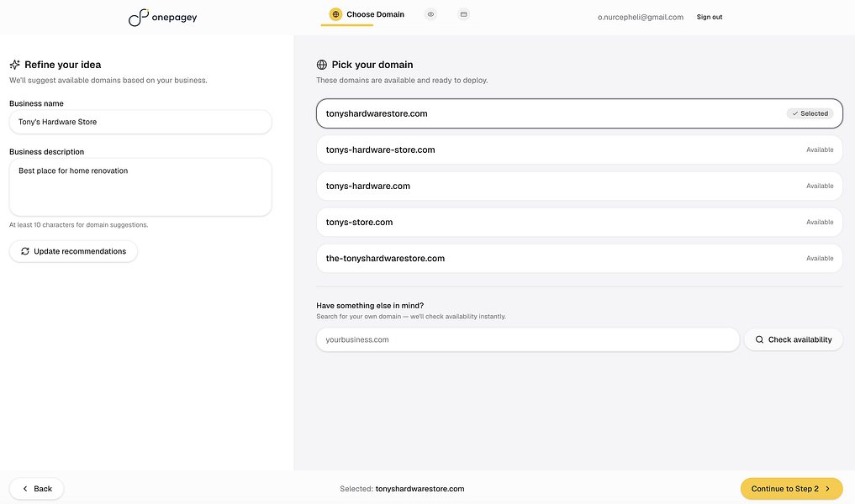Screen dimensions: 855x504
Task: Click the Refine your idea heading
Action: [x=63, y=65]
